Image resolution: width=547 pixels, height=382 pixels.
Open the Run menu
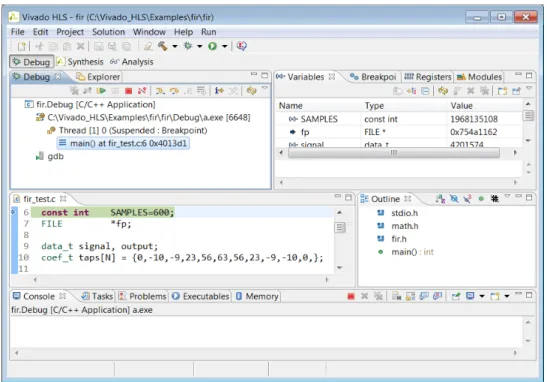(209, 32)
